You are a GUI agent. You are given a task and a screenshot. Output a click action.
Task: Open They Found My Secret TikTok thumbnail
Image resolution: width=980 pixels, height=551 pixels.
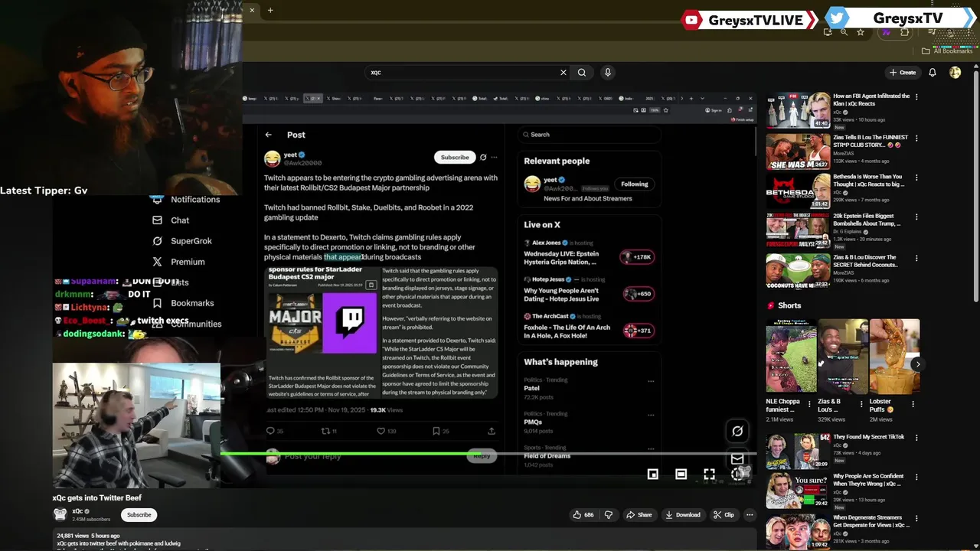pyautogui.click(x=799, y=452)
